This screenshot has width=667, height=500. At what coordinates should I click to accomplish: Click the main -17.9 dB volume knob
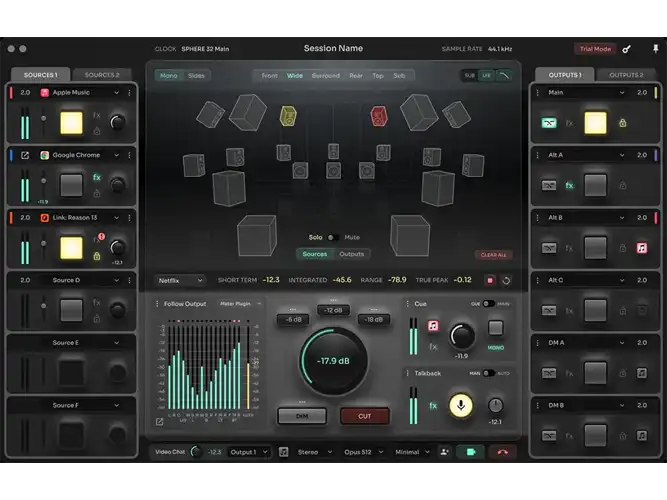333,361
